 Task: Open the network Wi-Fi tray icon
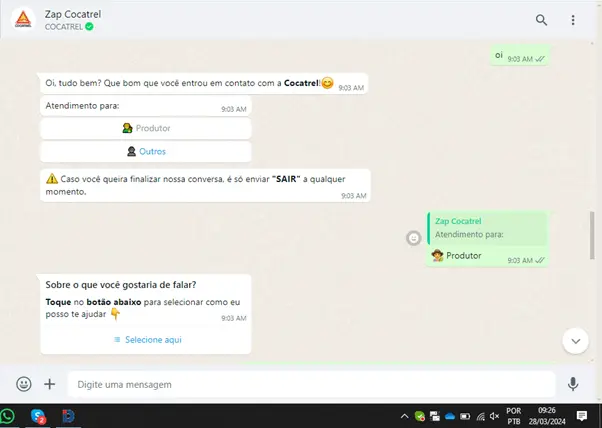click(480, 416)
